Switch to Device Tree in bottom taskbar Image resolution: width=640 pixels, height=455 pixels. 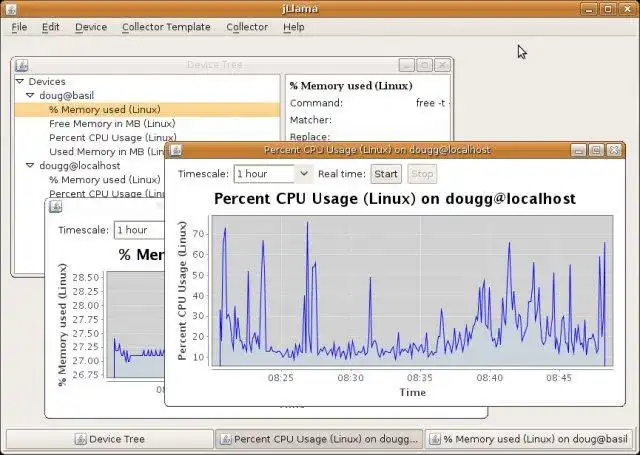click(x=110, y=439)
